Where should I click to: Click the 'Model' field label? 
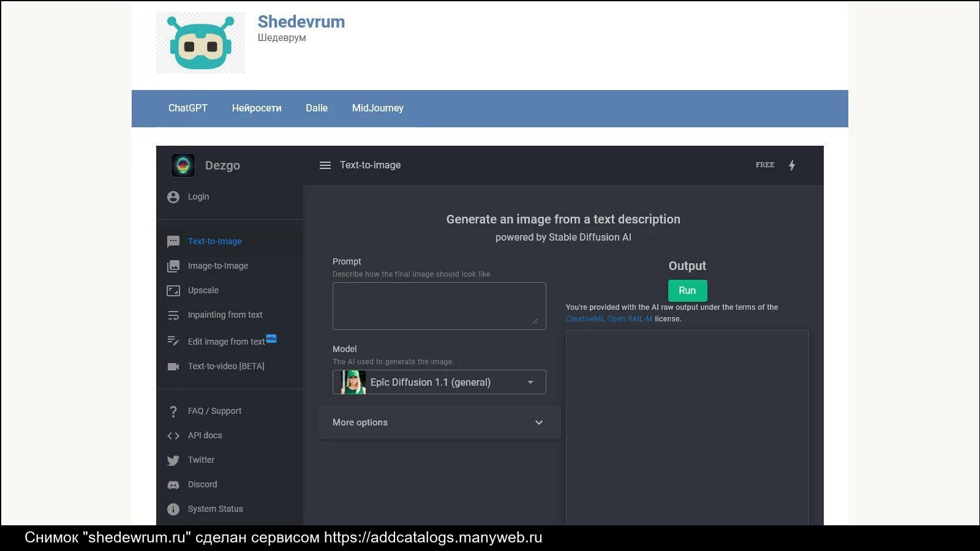(344, 349)
